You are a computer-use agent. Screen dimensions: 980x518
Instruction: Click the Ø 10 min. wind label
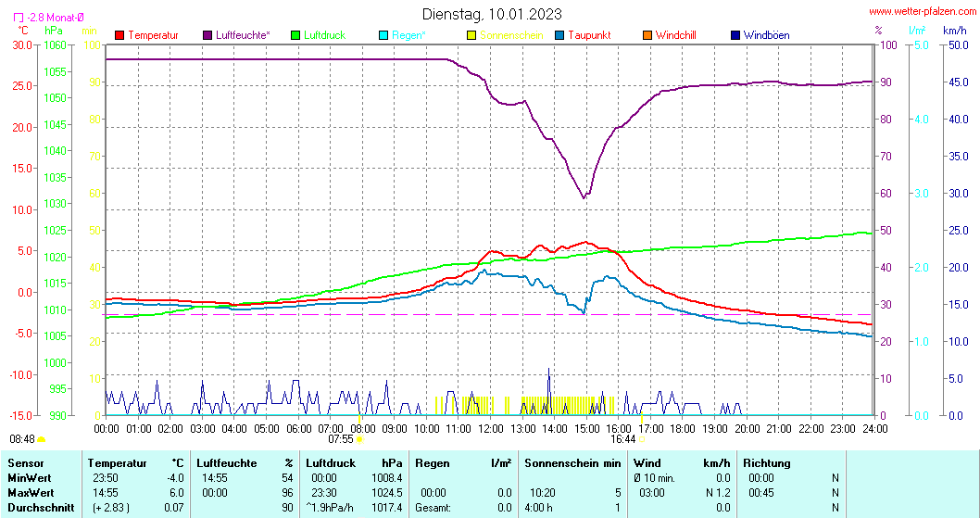click(x=654, y=478)
